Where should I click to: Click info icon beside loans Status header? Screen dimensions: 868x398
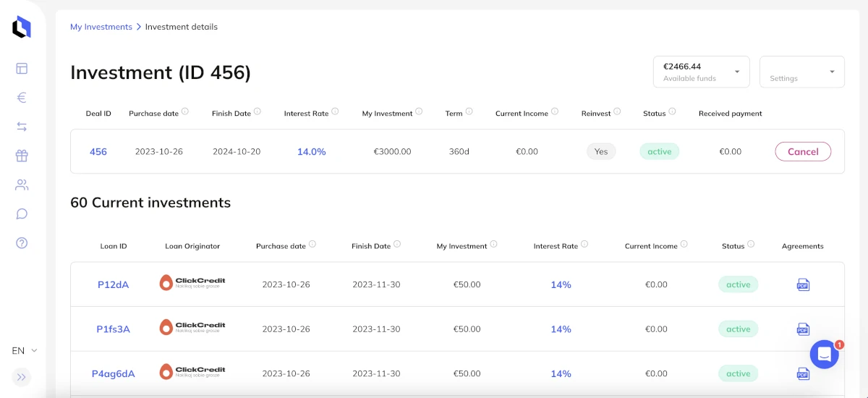[x=751, y=245]
